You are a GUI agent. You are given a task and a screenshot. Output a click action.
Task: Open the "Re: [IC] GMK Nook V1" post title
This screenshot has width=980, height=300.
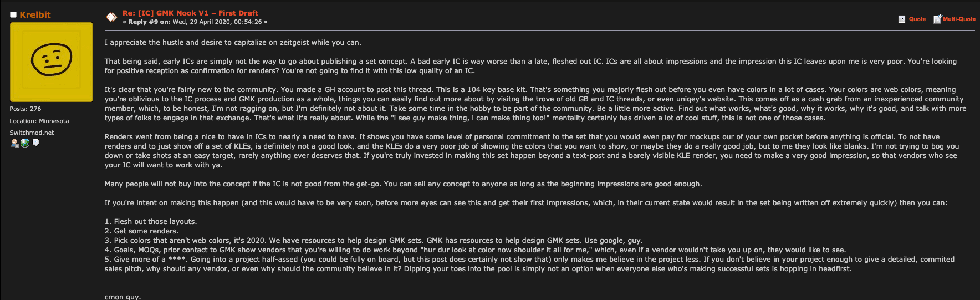[190, 13]
